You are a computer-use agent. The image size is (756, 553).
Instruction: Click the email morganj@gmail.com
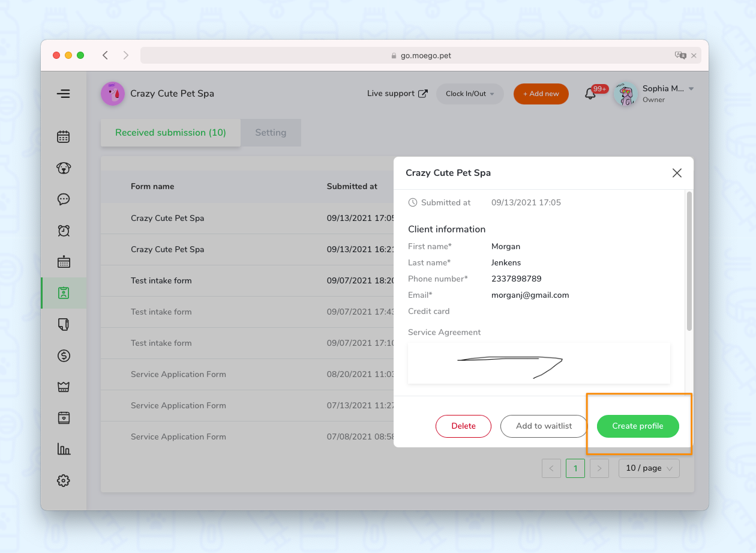point(530,295)
